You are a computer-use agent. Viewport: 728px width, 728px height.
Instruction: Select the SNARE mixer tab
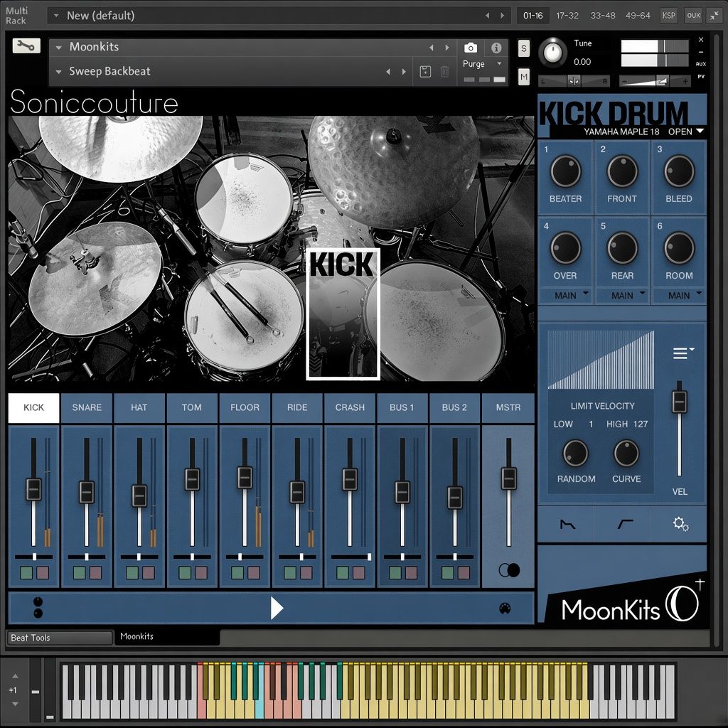[x=87, y=407]
